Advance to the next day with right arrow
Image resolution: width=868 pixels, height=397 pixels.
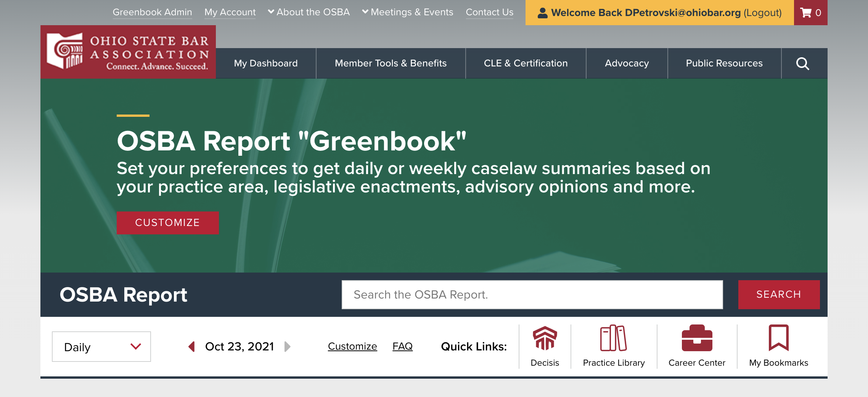pos(288,347)
